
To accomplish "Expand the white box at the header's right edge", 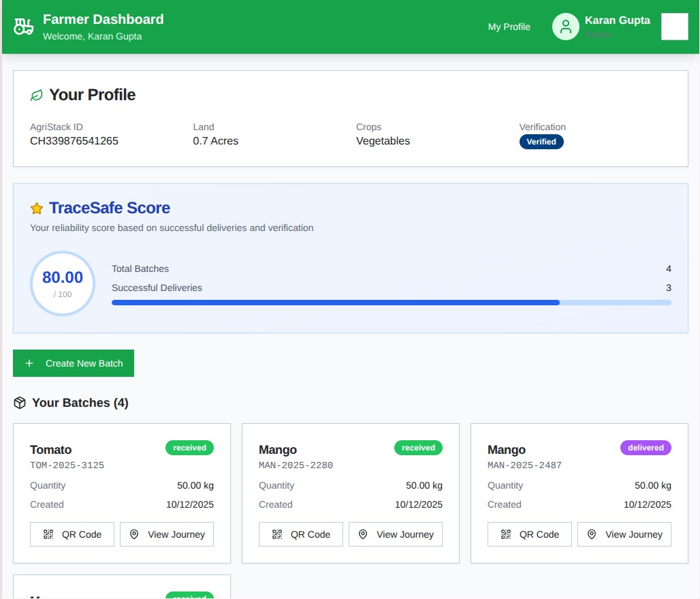I will [x=674, y=27].
